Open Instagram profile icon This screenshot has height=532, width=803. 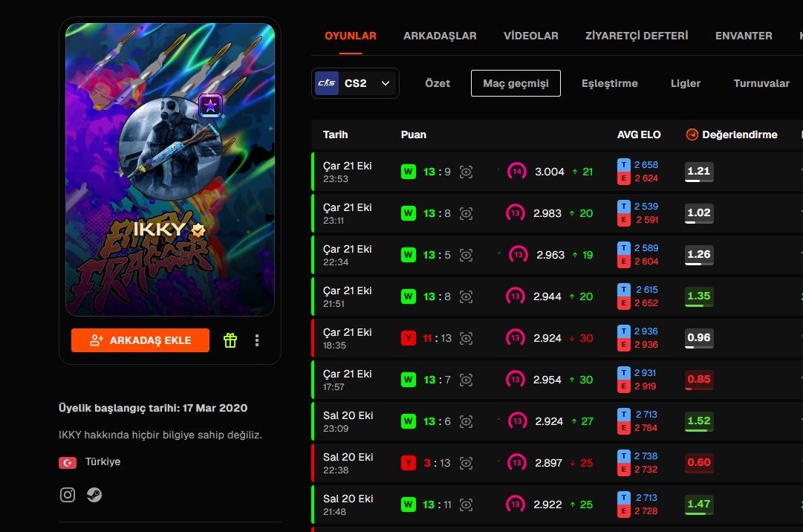click(68, 495)
